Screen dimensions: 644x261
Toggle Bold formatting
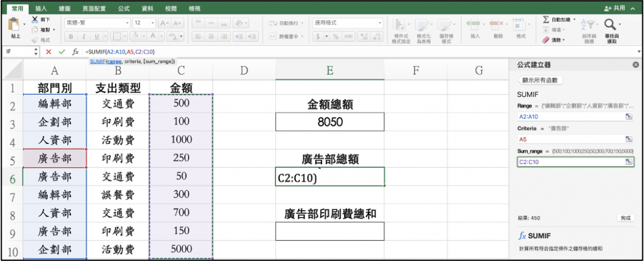[71, 36]
